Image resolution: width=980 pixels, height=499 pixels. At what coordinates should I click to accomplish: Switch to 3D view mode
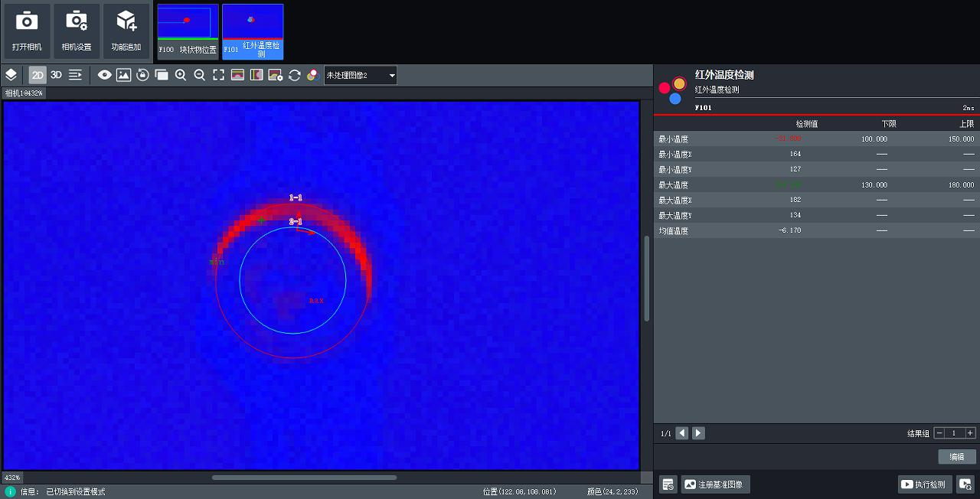click(x=57, y=75)
